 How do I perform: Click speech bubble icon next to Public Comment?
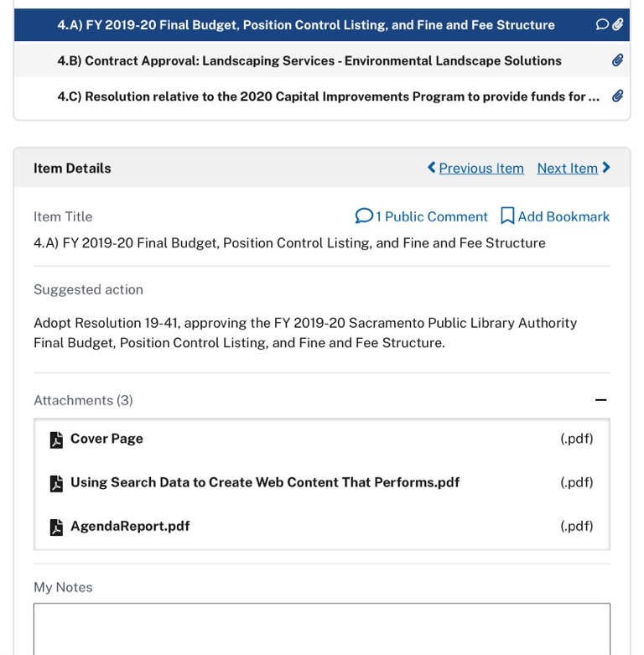[364, 216]
